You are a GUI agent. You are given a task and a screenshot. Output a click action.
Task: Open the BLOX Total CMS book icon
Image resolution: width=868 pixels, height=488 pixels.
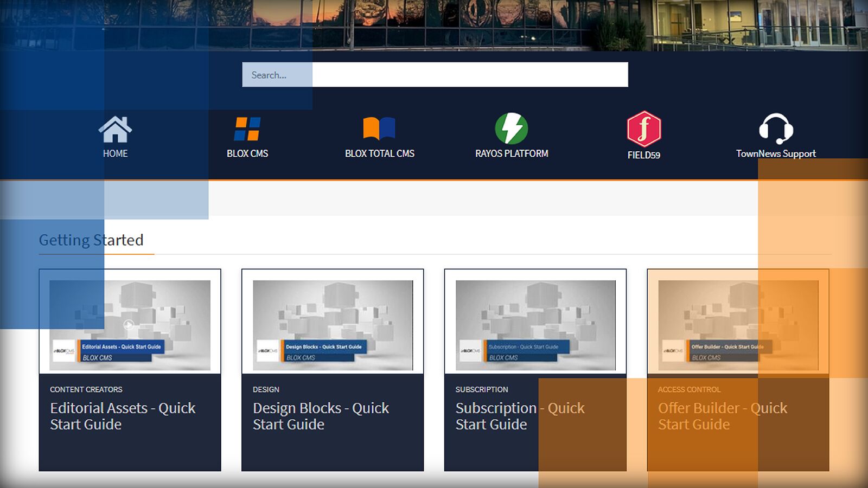(x=379, y=129)
